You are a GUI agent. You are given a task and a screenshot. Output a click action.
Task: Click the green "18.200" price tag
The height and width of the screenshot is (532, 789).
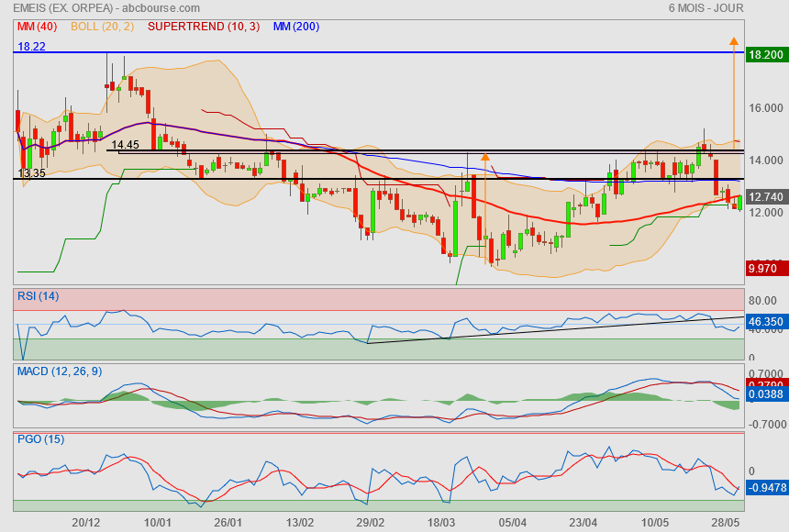tap(766, 55)
